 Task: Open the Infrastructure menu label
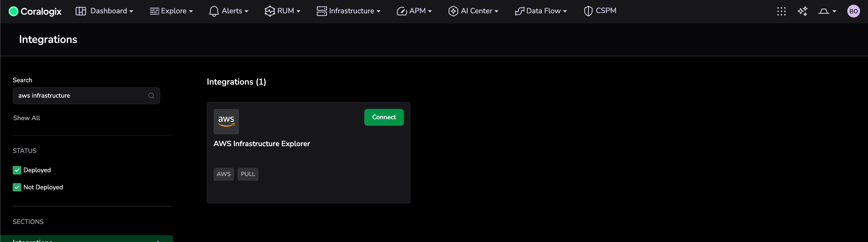click(352, 11)
